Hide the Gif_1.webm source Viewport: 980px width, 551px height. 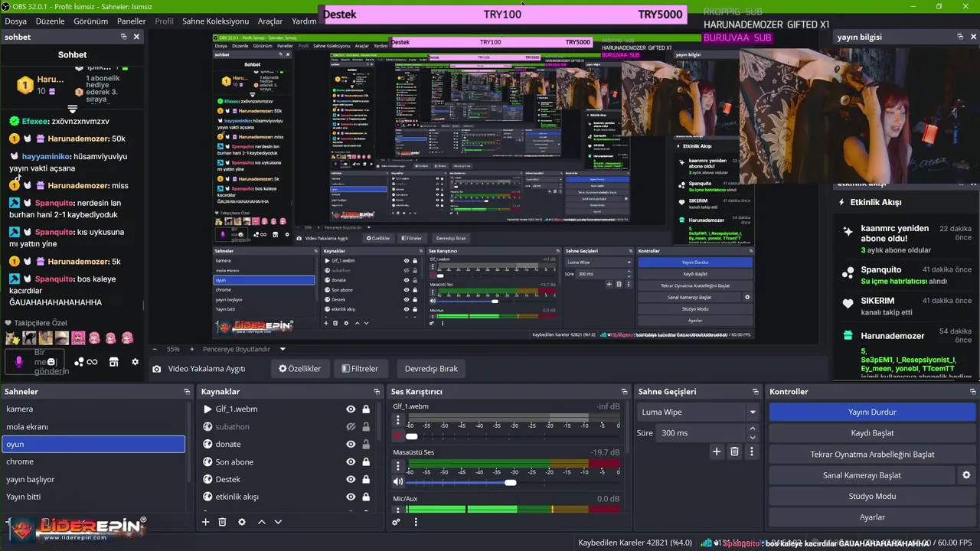click(351, 409)
